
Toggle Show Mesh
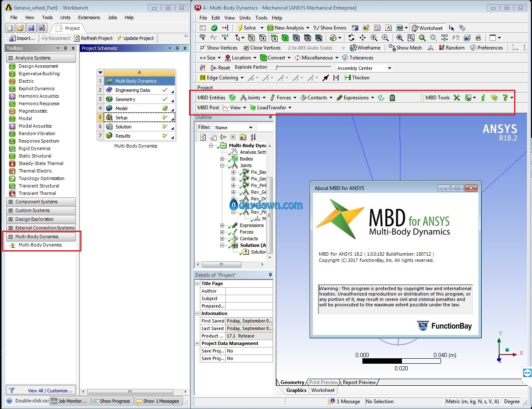tap(405, 48)
